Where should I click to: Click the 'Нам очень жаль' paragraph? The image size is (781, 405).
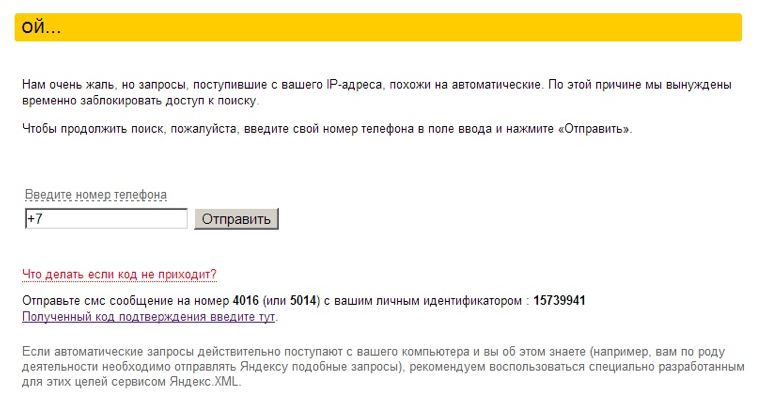click(x=377, y=93)
